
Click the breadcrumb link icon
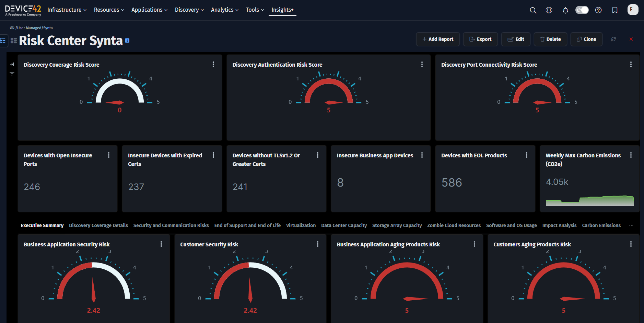pos(12,28)
